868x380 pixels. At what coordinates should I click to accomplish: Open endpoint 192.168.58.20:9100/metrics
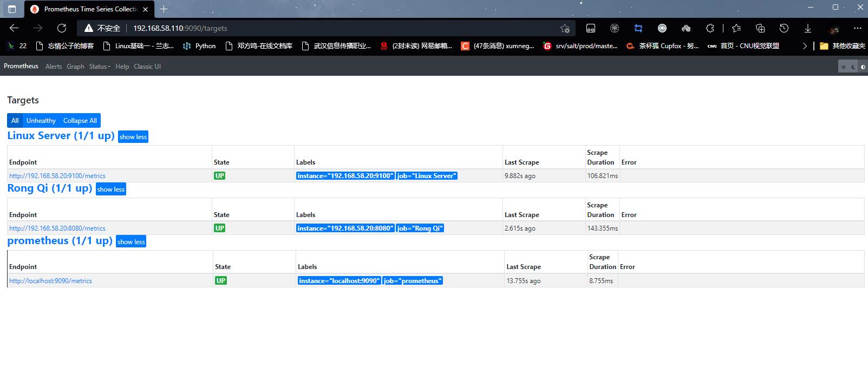point(57,176)
